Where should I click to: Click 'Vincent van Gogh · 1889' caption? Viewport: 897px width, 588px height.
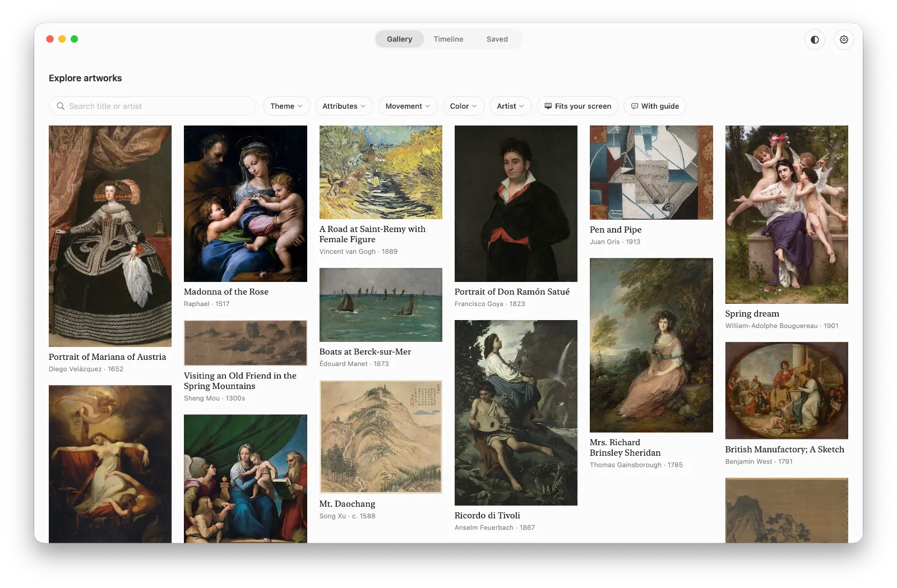(358, 252)
